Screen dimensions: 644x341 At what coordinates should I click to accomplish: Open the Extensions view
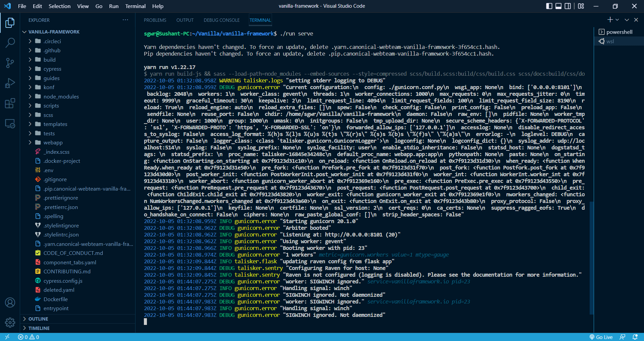[10, 103]
